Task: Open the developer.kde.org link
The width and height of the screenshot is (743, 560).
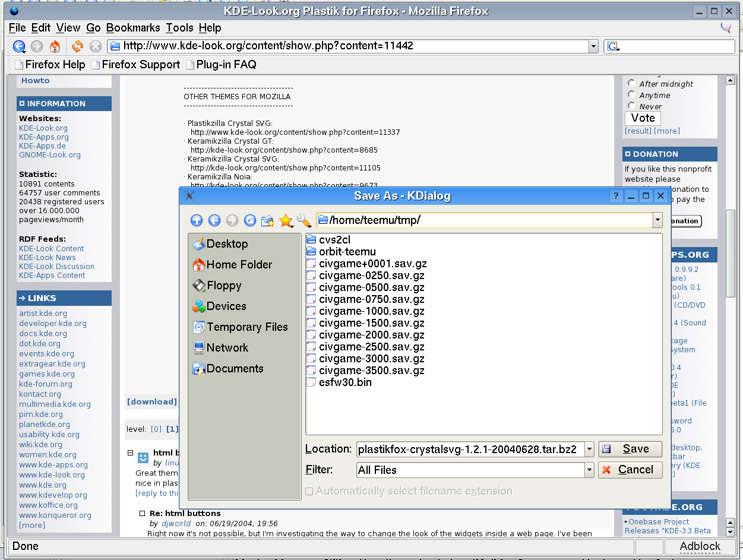Action: point(53,323)
